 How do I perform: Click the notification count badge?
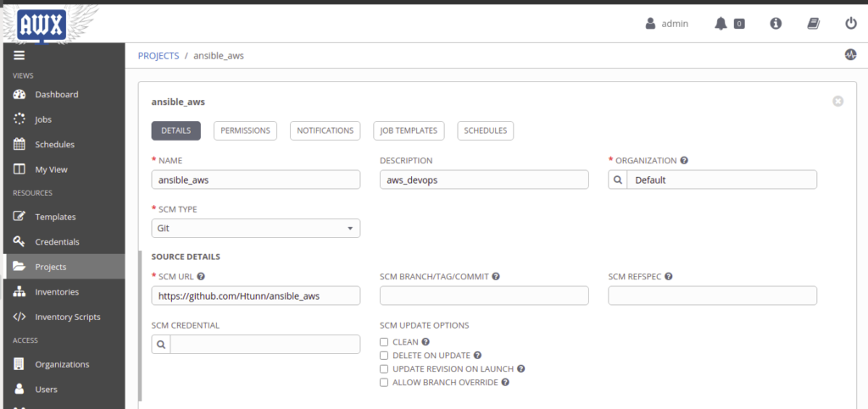tap(739, 24)
